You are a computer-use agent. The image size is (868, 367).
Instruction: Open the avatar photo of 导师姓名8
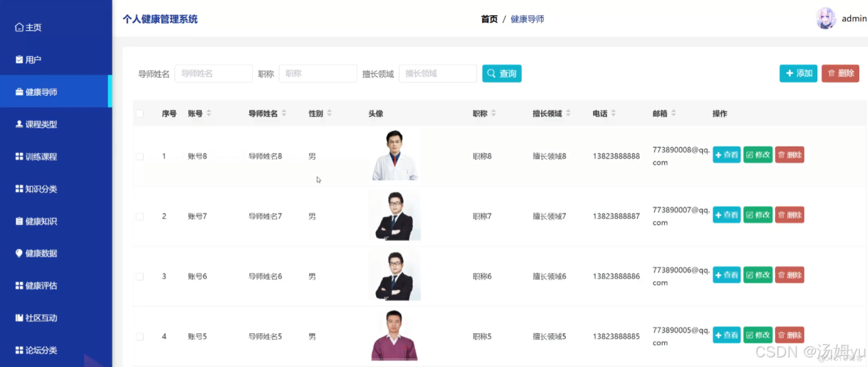point(394,155)
